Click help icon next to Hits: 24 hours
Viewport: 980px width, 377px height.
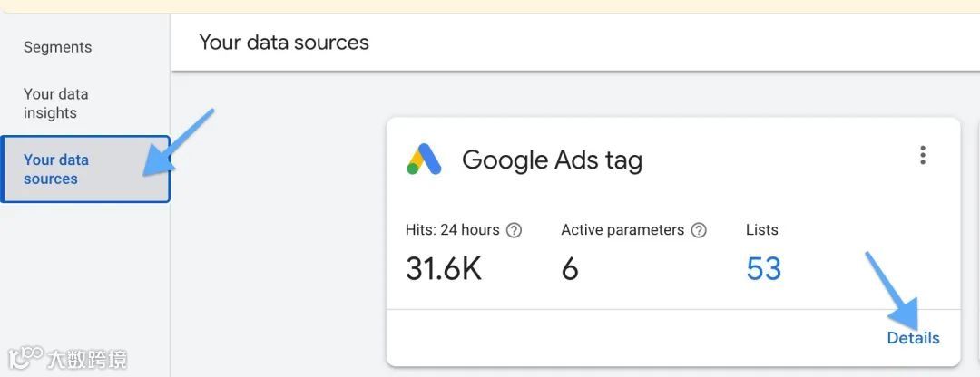[x=514, y=230]
